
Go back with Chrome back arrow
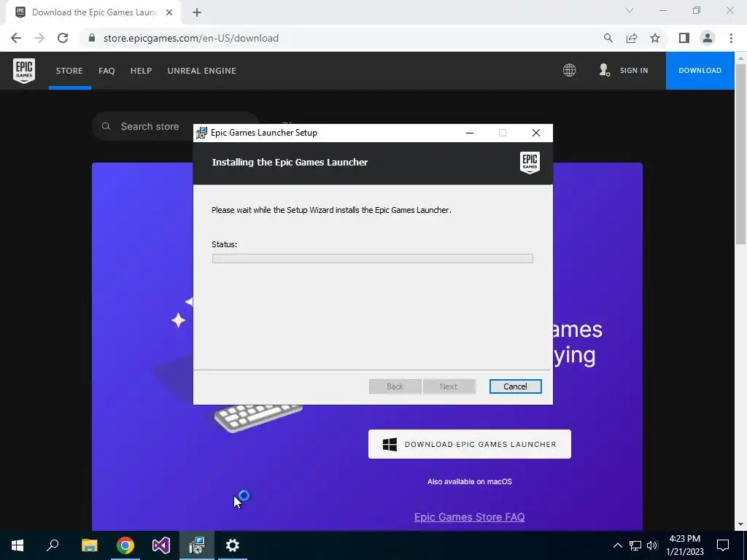[16, 38]
